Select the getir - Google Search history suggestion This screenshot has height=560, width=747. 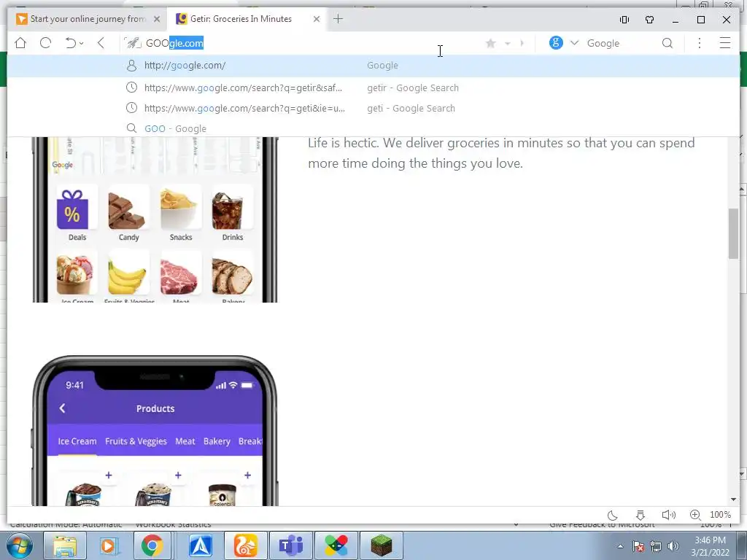pos(373,87)
